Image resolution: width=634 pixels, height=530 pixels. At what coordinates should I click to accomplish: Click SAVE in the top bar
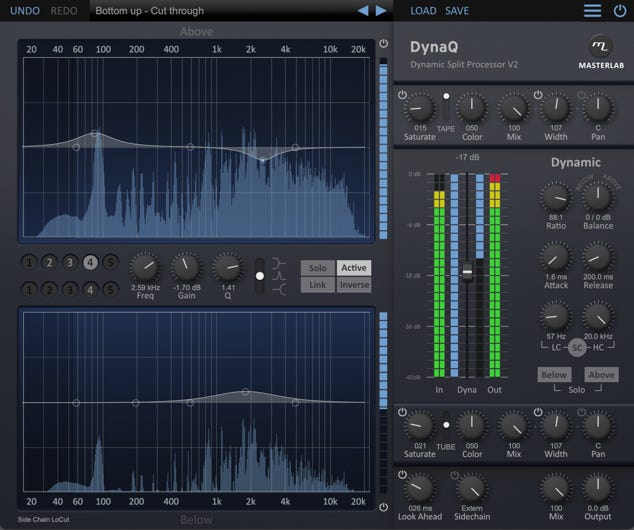point(457,11)
